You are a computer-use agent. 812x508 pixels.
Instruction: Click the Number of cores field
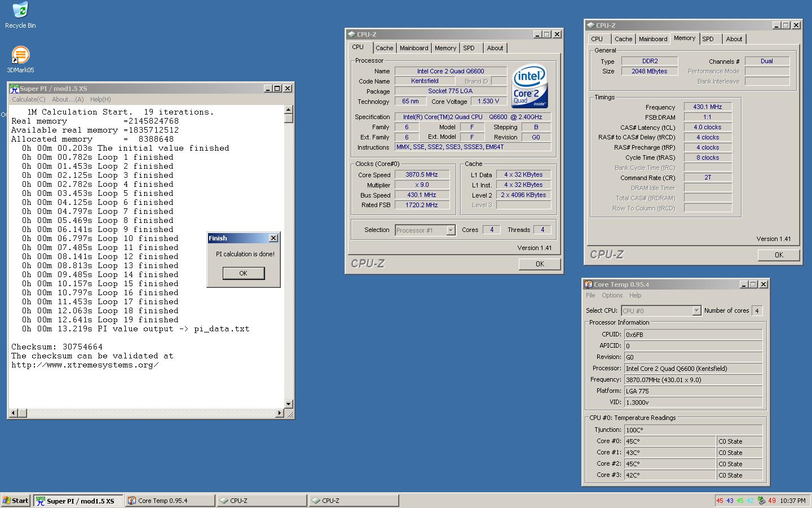click(757, 310)
